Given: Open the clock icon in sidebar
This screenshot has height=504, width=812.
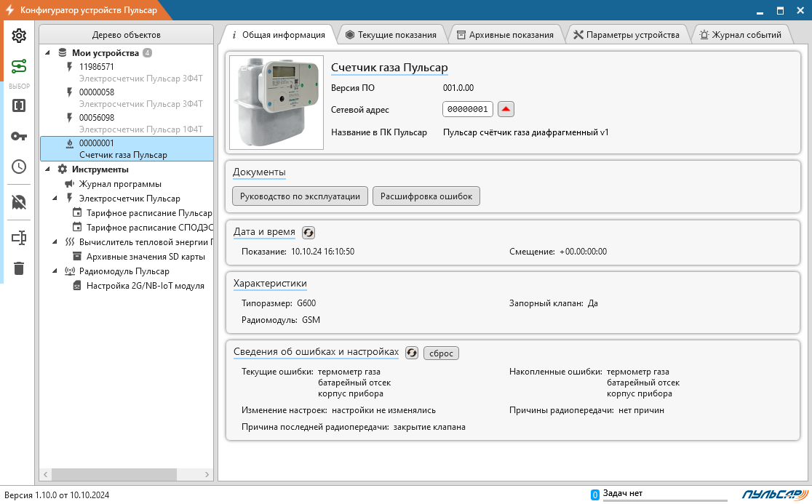Looking at the screenshot, I should coord(19,167).
